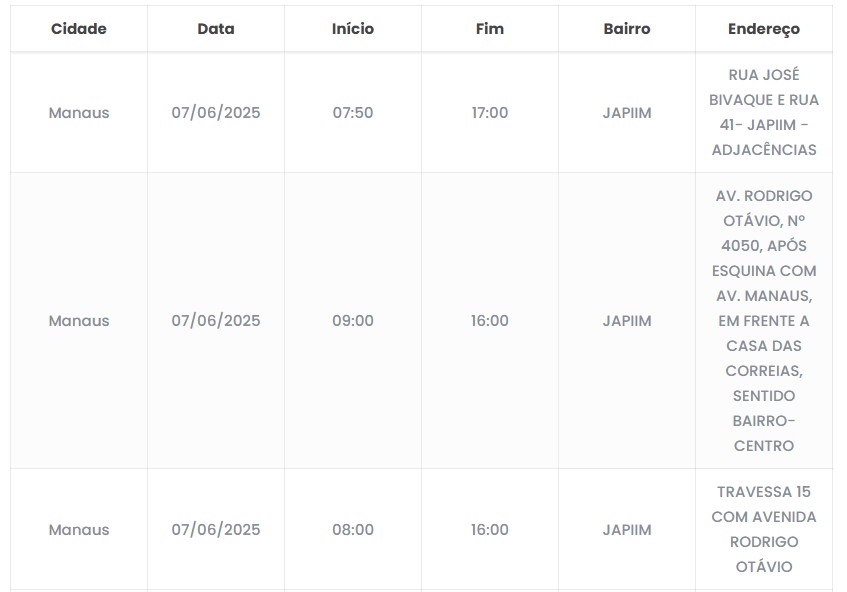Select JAPIIM in the 09:00 row
Screen dimensions: 847x592
627,321
